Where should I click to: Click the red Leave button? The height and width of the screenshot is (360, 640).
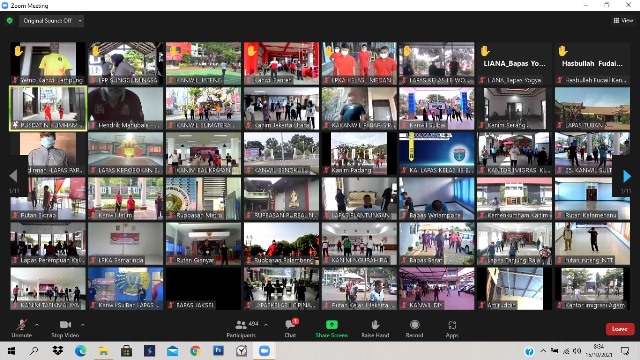(620, 329)
